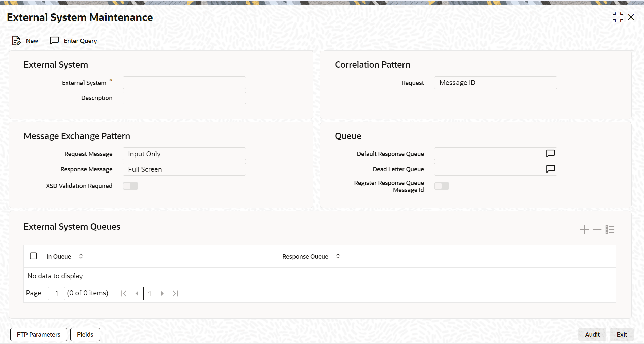Click the Correlation Pattern heading
The image size is (644, 344).
point(373,65)
